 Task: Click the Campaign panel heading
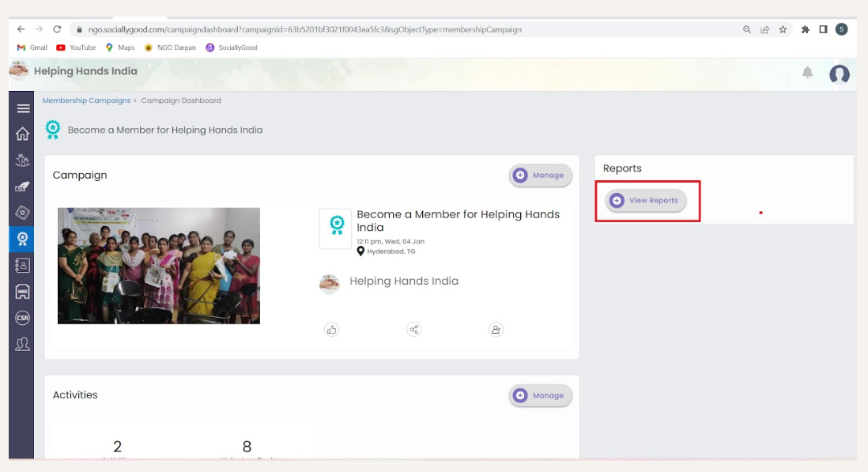click(x=80, y=176)
